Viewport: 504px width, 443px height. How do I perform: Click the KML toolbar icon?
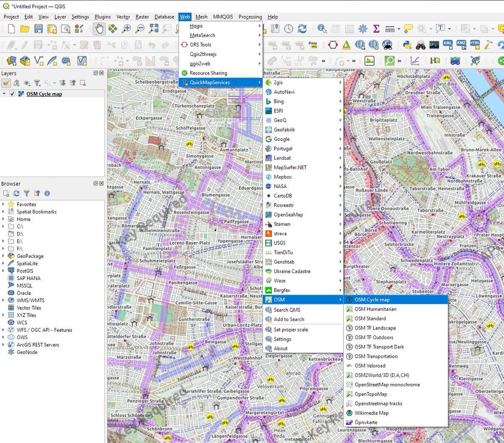448,45
